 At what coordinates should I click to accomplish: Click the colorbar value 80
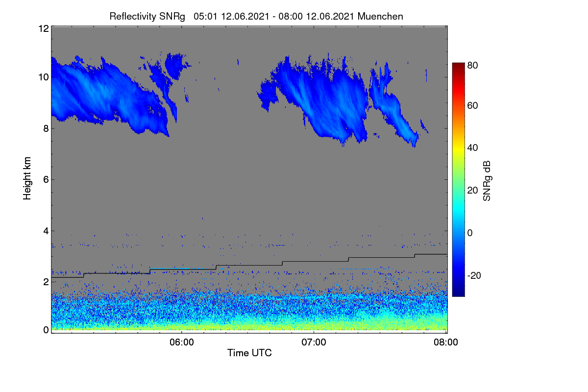472,64
